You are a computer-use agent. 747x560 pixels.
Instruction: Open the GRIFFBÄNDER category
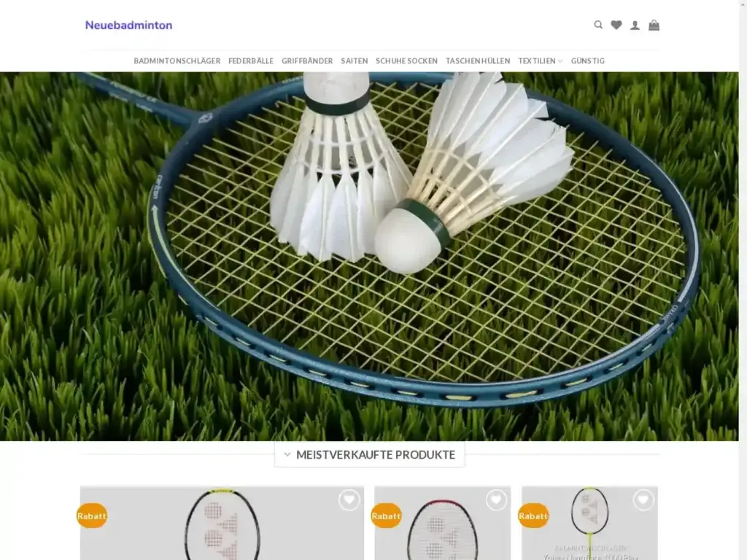[306, 61]
